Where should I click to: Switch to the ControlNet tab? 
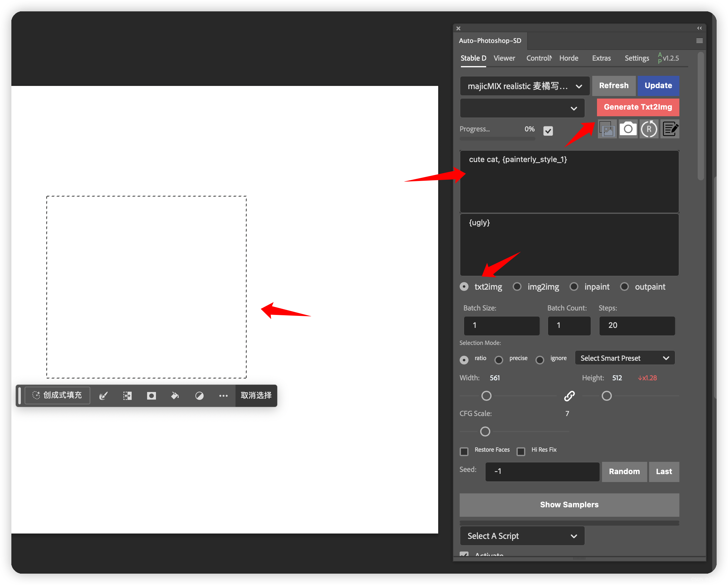(539, 58)
